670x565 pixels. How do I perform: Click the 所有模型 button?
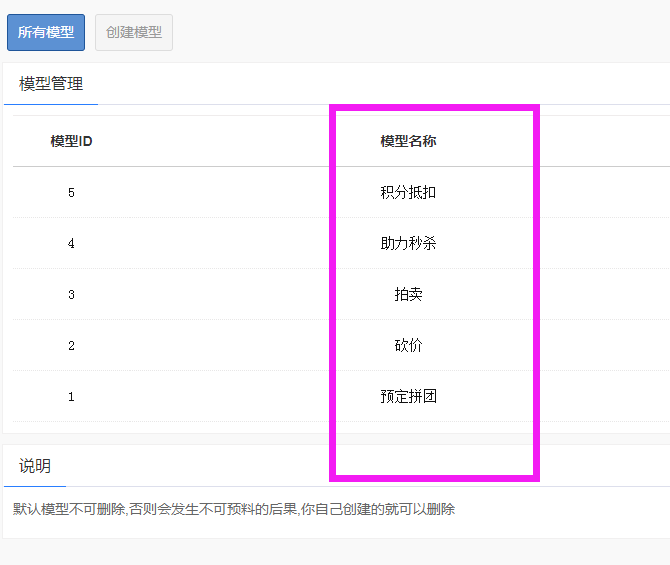tap(46, 32)
